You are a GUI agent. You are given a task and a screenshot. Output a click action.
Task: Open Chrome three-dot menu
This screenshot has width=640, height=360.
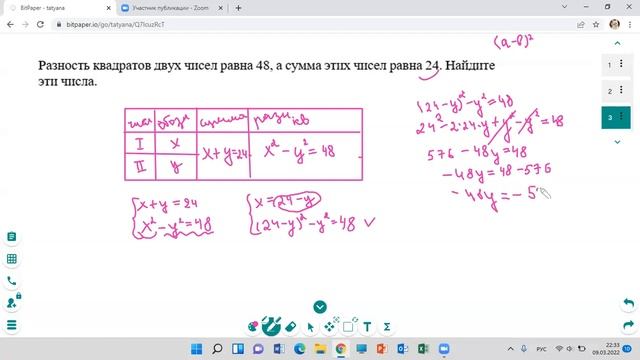(x=630, y=24)
